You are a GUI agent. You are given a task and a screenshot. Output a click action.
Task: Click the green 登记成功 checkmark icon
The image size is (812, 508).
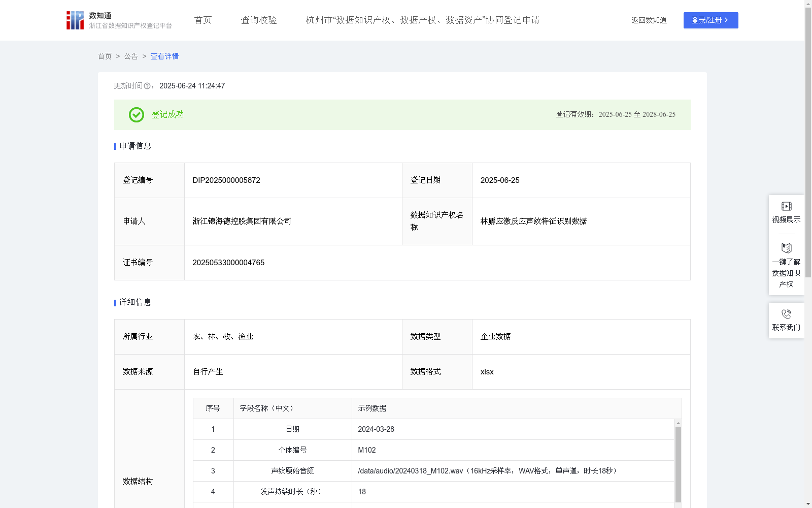[137, 115]
